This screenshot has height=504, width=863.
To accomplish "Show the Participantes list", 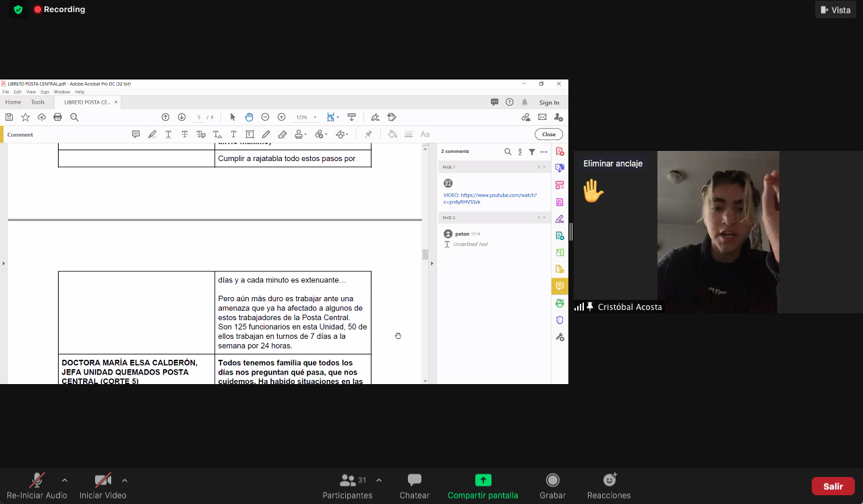I will (348, 486).
